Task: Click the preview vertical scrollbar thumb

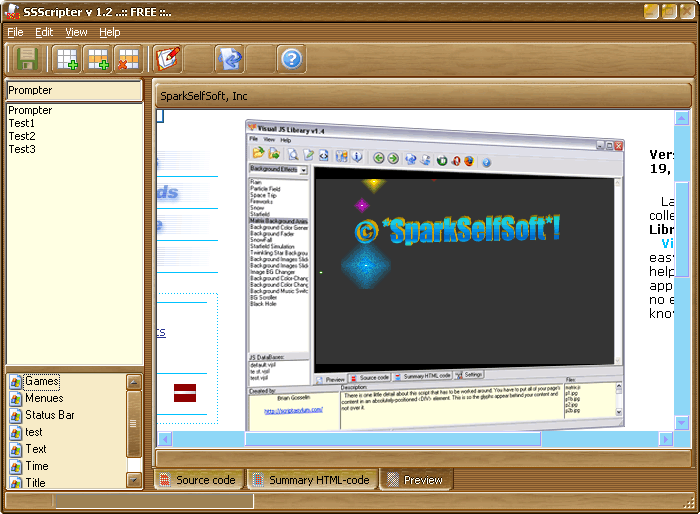Action: (682, 230)
